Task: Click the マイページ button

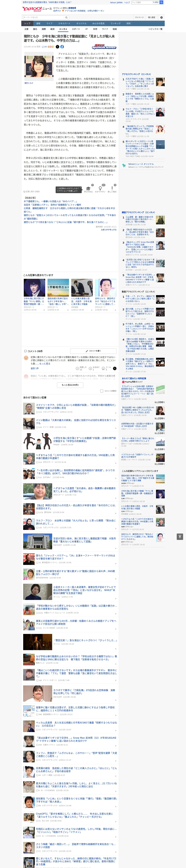Action: (139, 17)
